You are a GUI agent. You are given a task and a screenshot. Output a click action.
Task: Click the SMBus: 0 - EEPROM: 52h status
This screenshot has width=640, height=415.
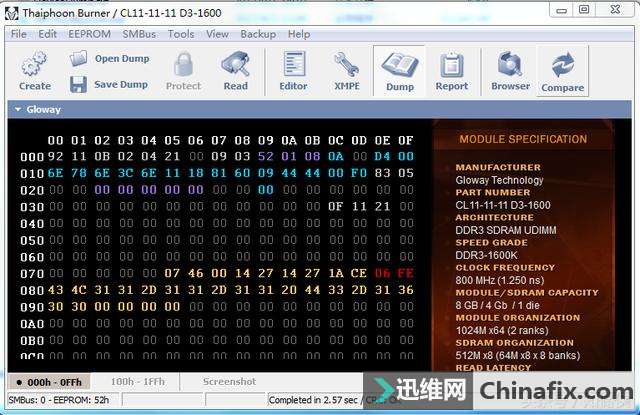click(x=59, y=400)
